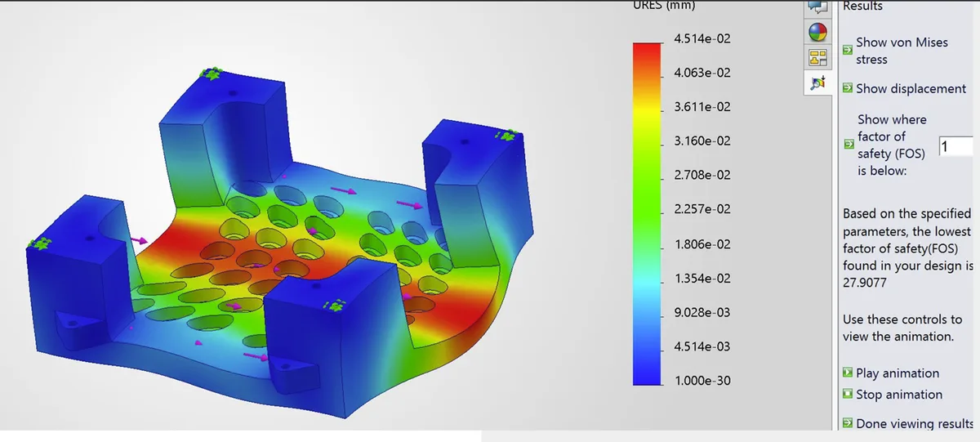Image resolution: width=980 pixels, height=442 pixels.
Task: Open the Appearances color wheel tab
Action: [x=817, y=32]
